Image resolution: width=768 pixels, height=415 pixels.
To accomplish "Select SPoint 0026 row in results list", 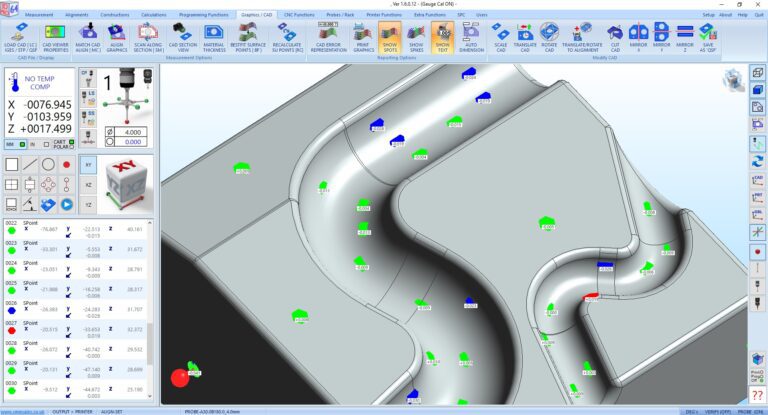I will [75, 309].
